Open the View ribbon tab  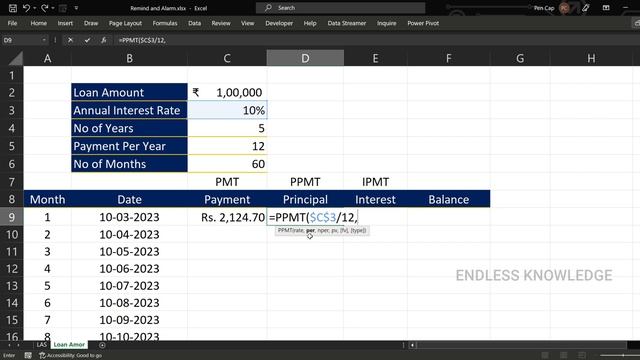pyautogui.click(x=247, y=23)
